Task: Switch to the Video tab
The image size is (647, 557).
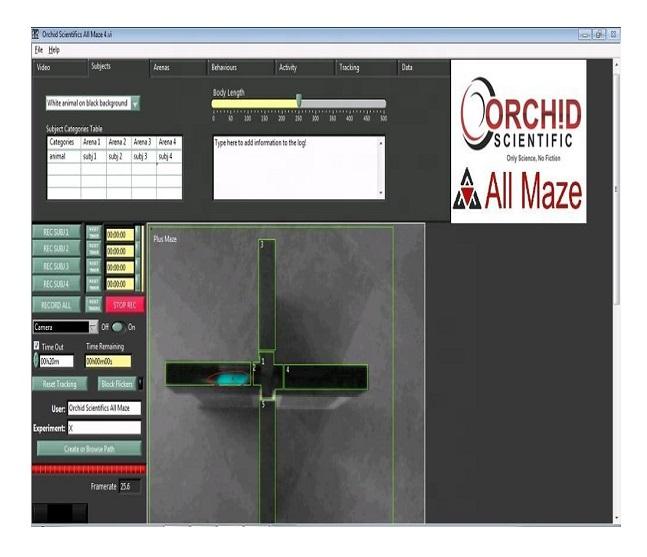Action: tap(60, 68)
